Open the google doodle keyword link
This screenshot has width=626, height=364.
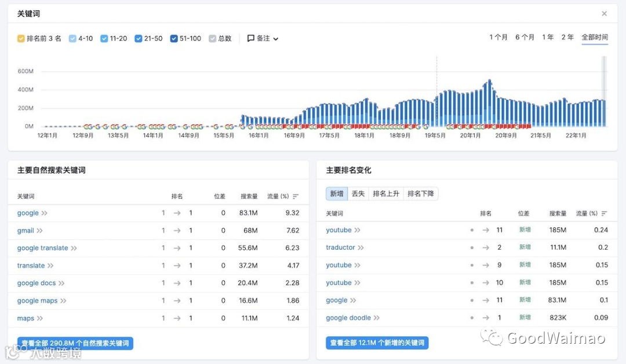[348, 318]
